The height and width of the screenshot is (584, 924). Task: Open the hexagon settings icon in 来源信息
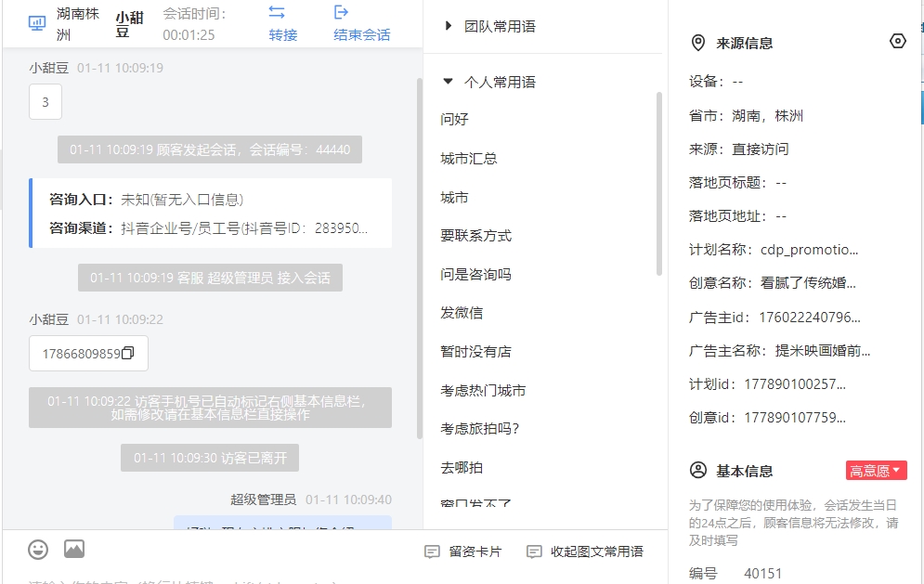(897, 41)
